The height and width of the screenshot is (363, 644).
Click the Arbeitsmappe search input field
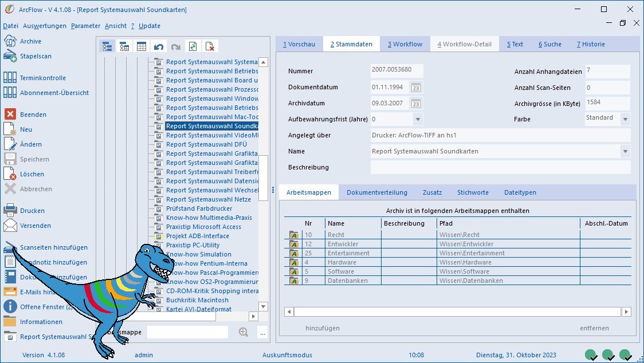tap(187, 332)
